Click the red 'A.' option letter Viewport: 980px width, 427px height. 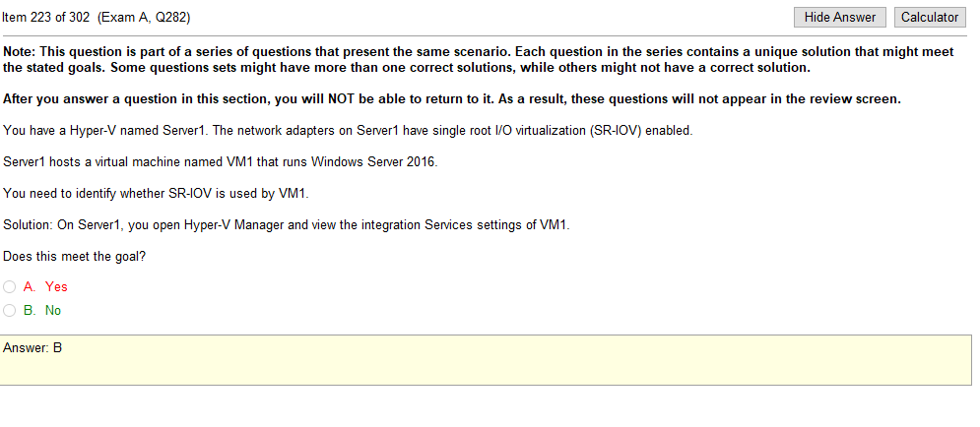pyautogui.click(x=30, y=286)
